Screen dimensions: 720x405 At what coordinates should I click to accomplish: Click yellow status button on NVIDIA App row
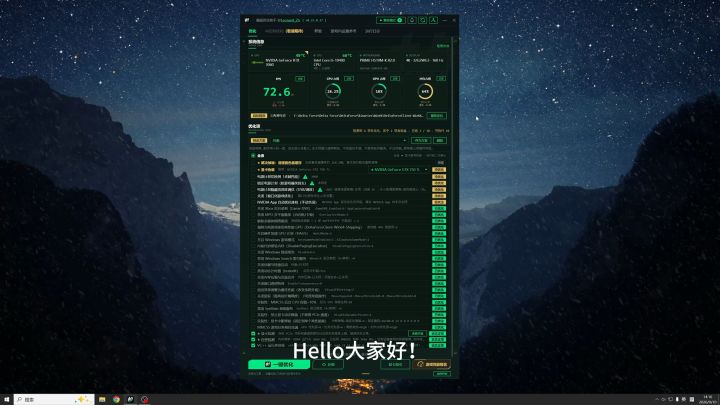tap(439, 202)
